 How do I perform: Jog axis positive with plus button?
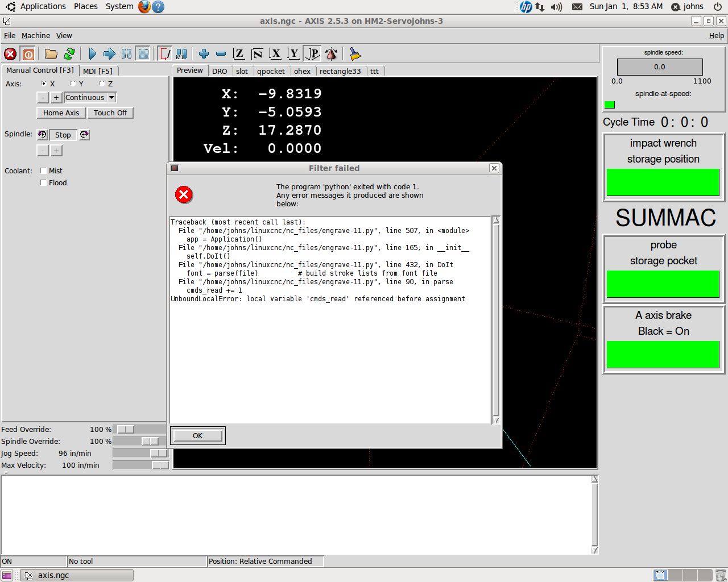pyautogui.click(x=56, y=98)
